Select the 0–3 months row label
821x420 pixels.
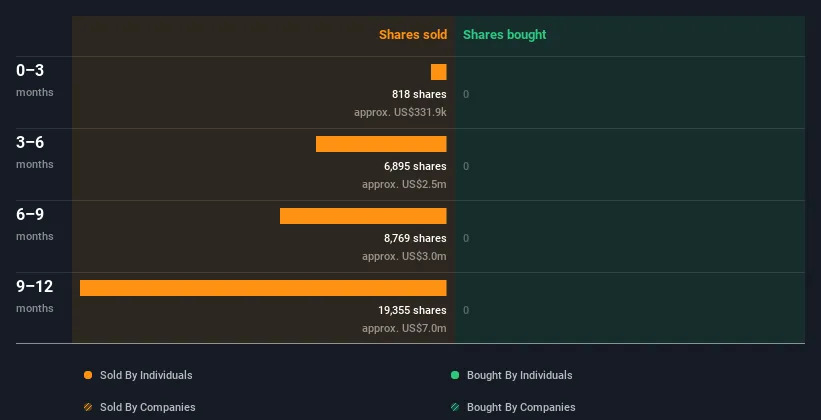coord(30,71)
